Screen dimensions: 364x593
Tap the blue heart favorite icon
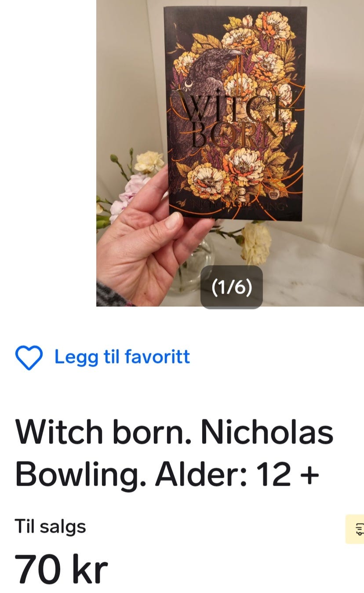click(x=29, y=357)
